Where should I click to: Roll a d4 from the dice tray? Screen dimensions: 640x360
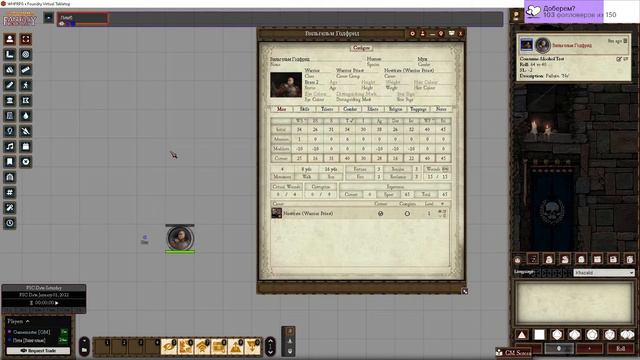coord(522,335)
